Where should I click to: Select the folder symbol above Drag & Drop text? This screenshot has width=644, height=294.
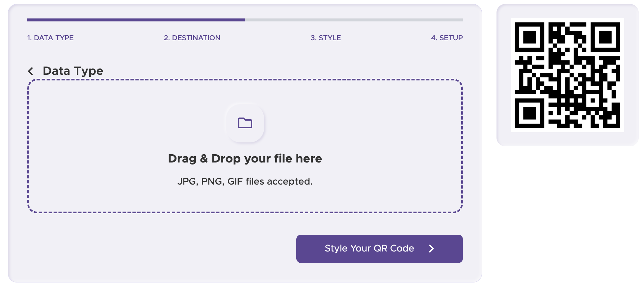pos(245,123)
